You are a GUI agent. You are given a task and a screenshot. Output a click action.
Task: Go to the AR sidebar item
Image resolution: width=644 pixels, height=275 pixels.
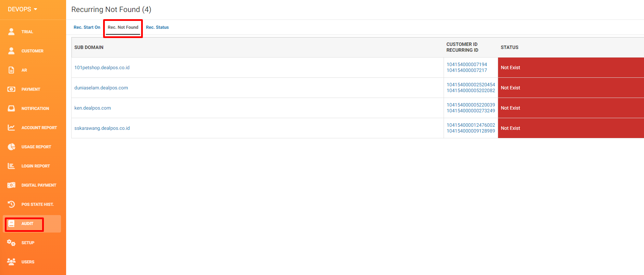tap(24, 70)
